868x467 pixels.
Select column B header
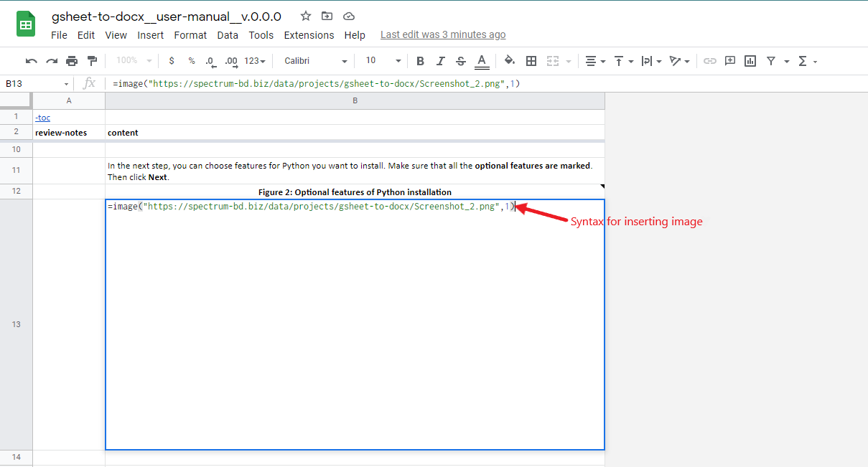355,101
